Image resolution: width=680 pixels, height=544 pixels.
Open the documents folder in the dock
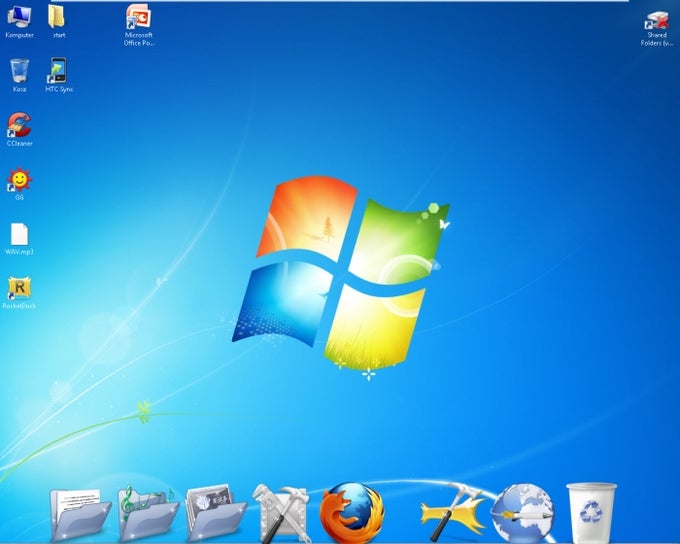click(x=79, y=515)
